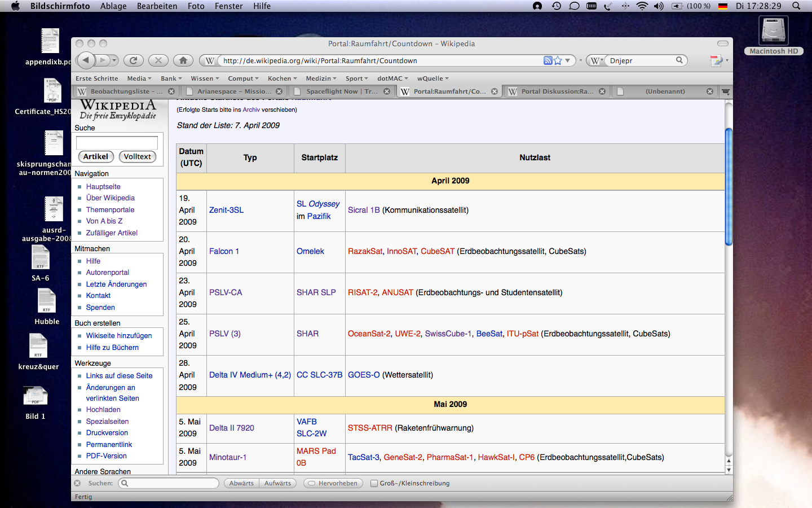Screen dimensions: 812x508
Task: Open Spotlight search in the menu bar
Action: 796,6
